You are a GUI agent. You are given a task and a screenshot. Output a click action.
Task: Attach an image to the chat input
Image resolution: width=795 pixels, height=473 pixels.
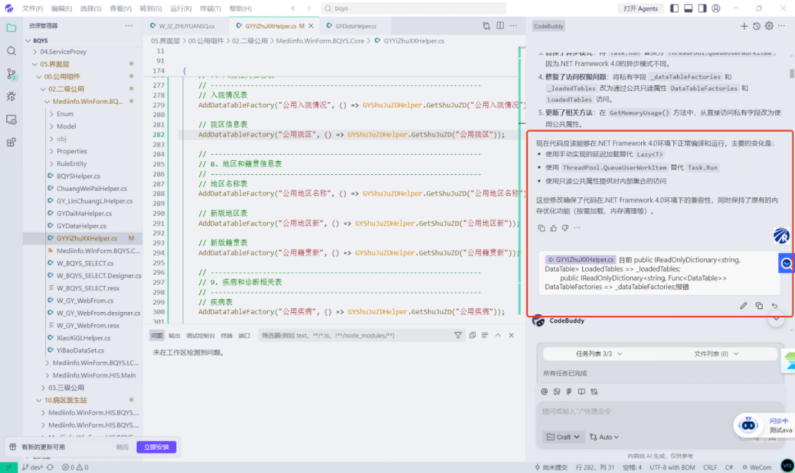tap(557, 391)
